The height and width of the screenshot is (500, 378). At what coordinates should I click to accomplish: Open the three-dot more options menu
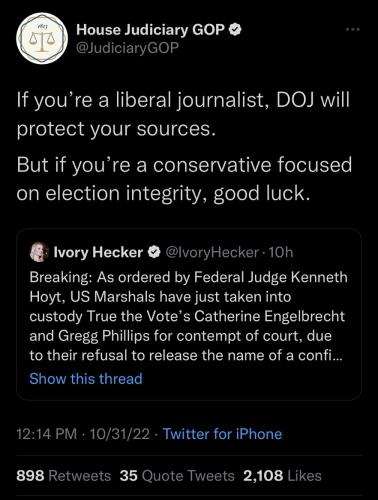[353, 30]
